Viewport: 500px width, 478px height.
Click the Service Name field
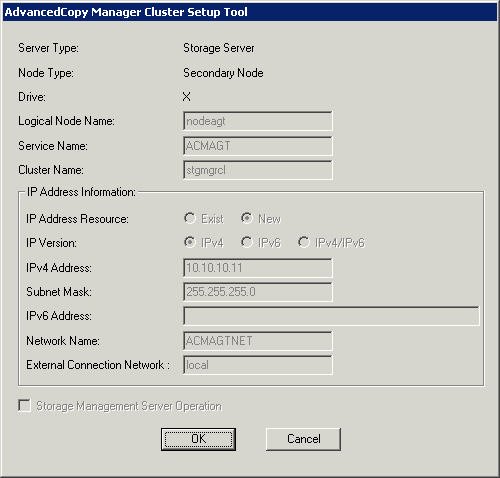pos(258,146)
